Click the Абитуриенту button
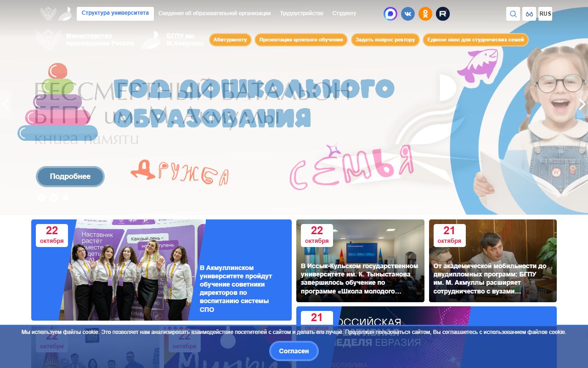The height and width of the screenshot is (368, 588). [x=230, y=40]
